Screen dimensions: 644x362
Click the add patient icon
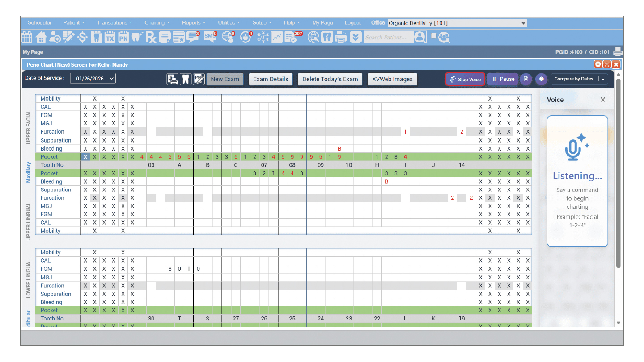click(x=55, y=37)
